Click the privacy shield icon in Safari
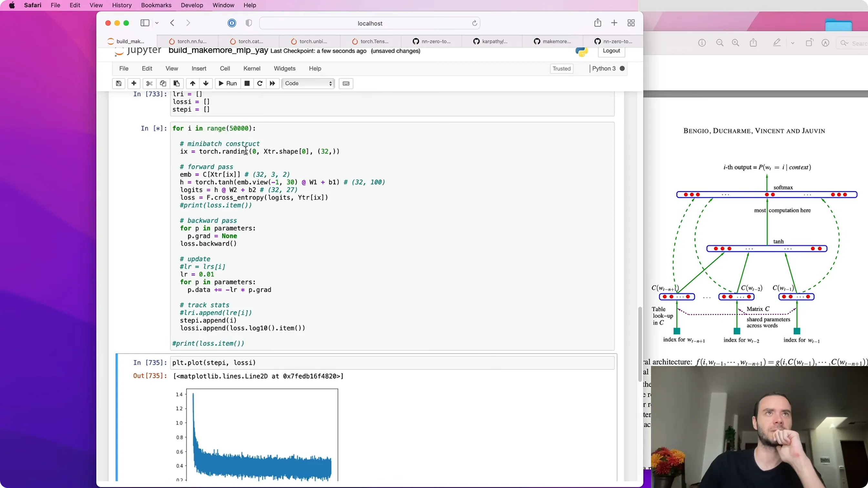Image resolution: width=868 pixels, height=488 pixels. pos(249,23)
